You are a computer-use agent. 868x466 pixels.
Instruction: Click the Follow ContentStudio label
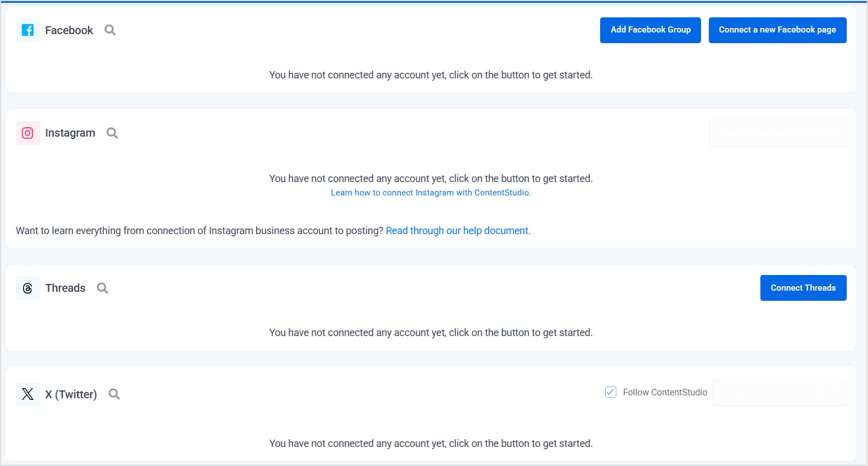[x=665, y=393]
